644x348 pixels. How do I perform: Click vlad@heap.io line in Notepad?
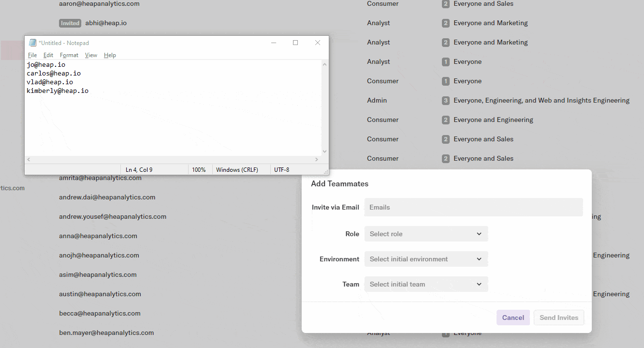(x=50, y=82)
